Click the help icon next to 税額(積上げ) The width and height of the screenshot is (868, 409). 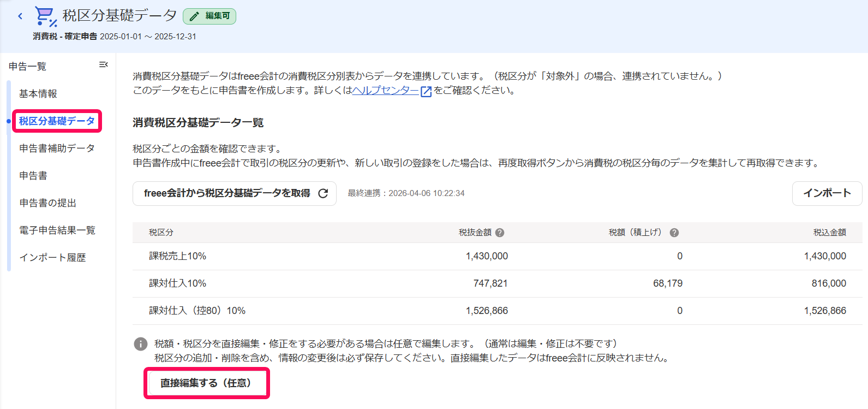click(674, 233)
